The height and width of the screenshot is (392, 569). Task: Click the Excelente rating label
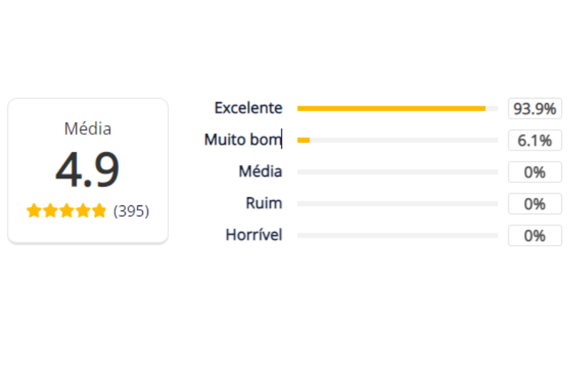pyautogui.click(x=248, y=108)
